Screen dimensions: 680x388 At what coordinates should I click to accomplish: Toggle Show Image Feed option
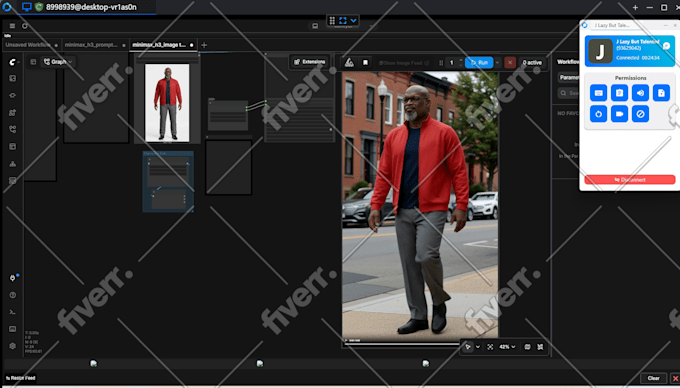pos(404,63)
